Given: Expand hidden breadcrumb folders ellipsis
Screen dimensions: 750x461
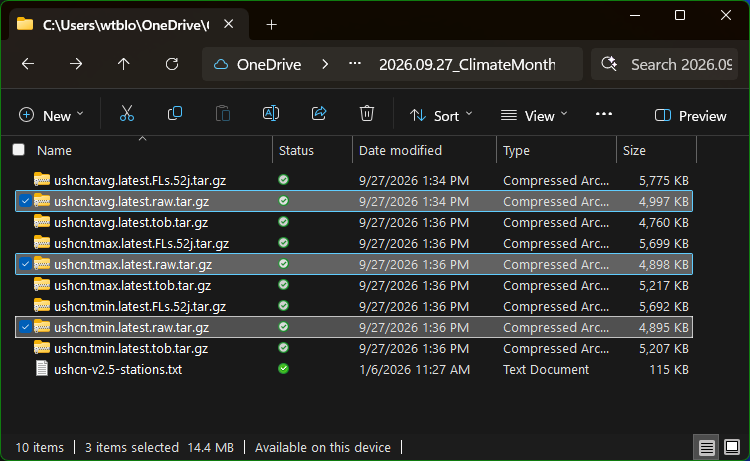Looking at the screenshot, I should [354, 64].
